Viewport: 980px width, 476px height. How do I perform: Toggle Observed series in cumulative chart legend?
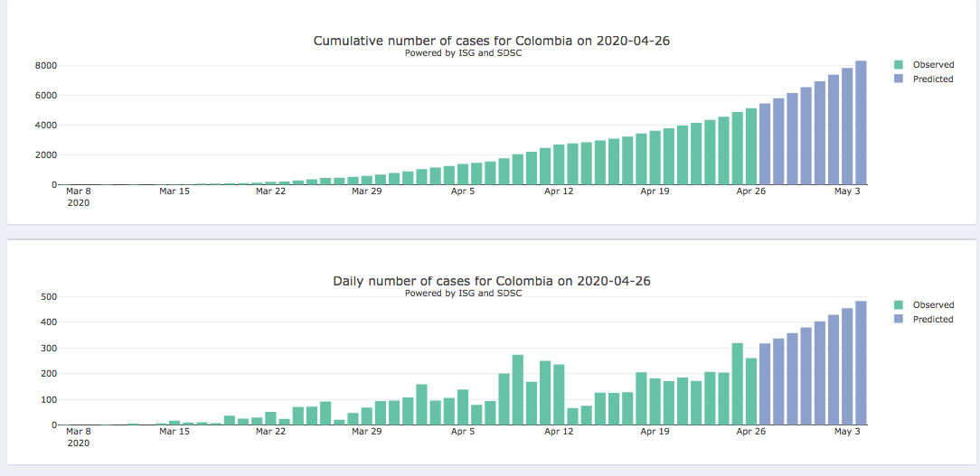[933, 65]
